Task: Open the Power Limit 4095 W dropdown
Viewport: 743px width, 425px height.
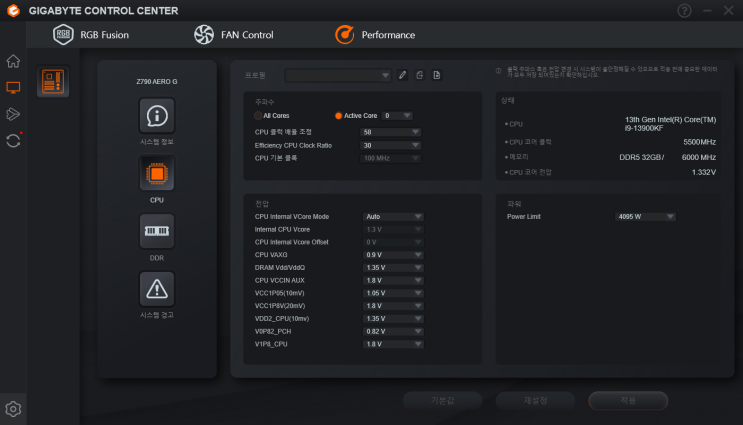Action: pyautogui.click(x=645, y=217)
